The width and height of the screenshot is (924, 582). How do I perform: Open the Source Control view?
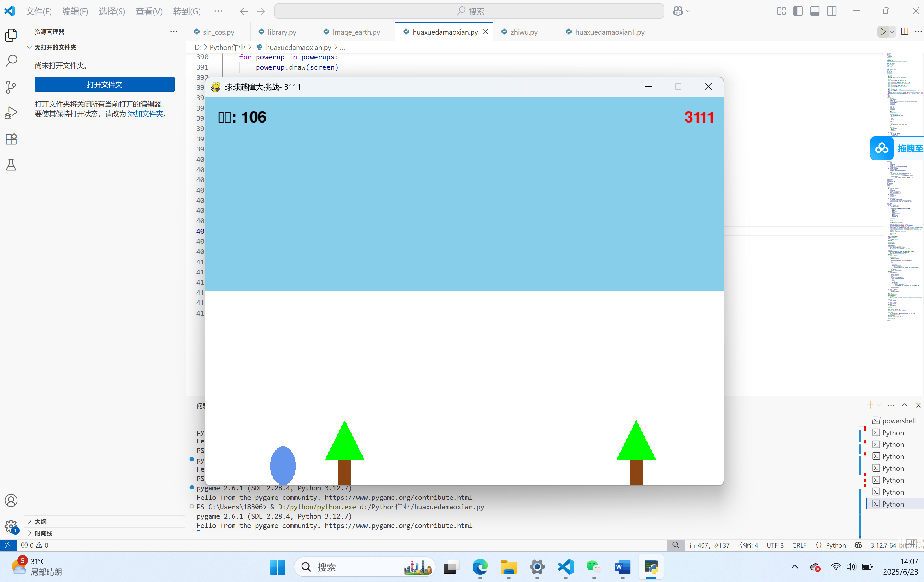pos(11,87)
